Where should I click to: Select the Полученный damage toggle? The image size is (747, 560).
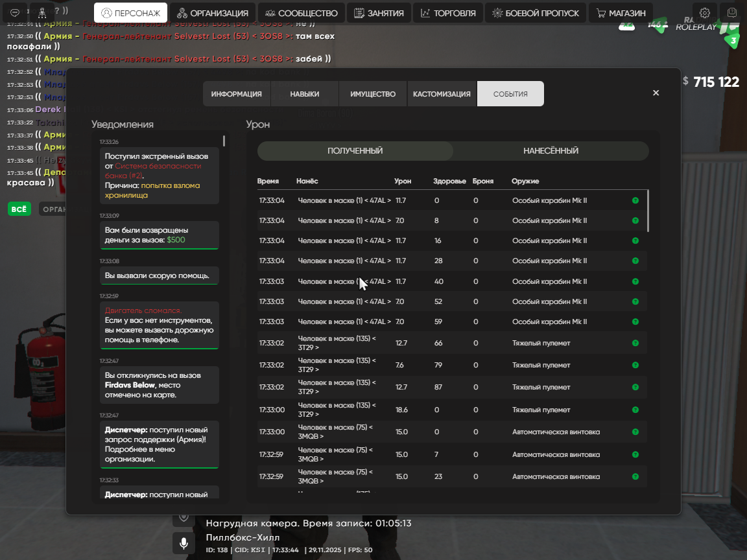click(355, 151)
